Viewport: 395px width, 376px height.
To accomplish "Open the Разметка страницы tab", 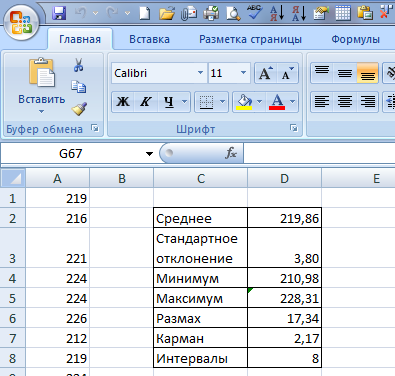I will (250, 39).
